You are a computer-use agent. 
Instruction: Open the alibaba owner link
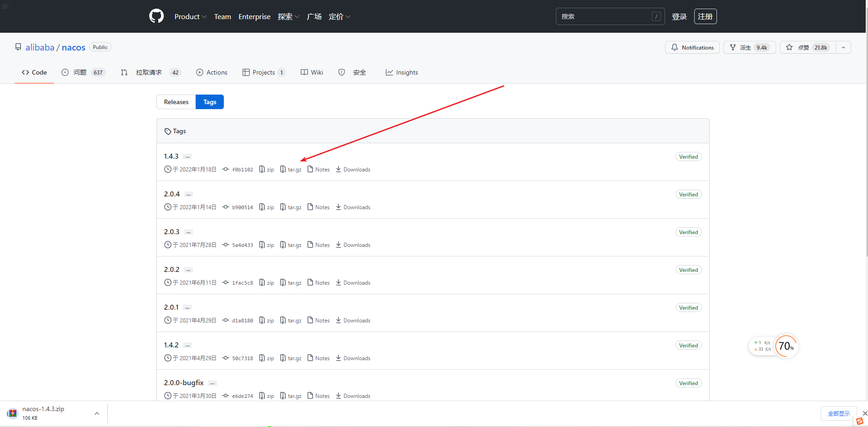click(40, 47)
